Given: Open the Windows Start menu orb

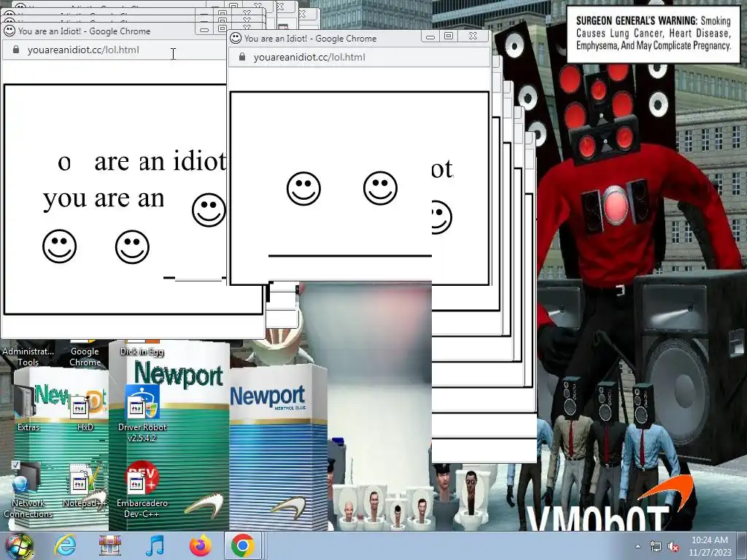Looking at the screenshot, I should coord(19,545).
